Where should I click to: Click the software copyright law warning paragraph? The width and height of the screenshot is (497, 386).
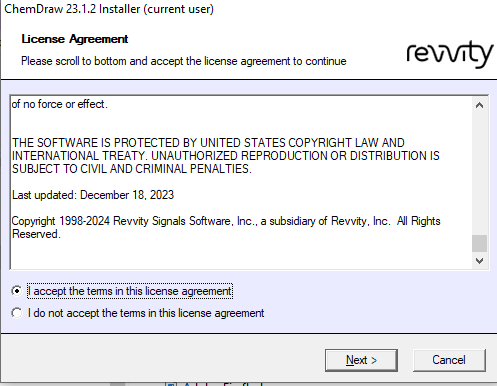click(226, 156)
